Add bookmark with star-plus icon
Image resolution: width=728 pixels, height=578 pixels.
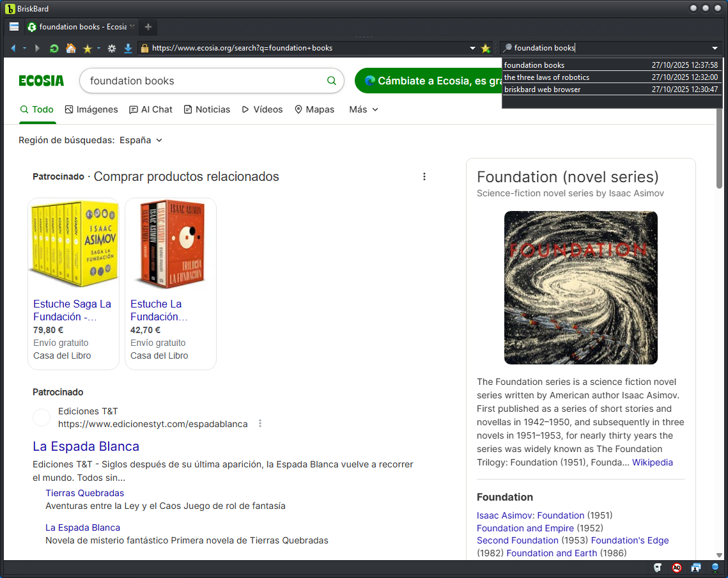(486, 48)
